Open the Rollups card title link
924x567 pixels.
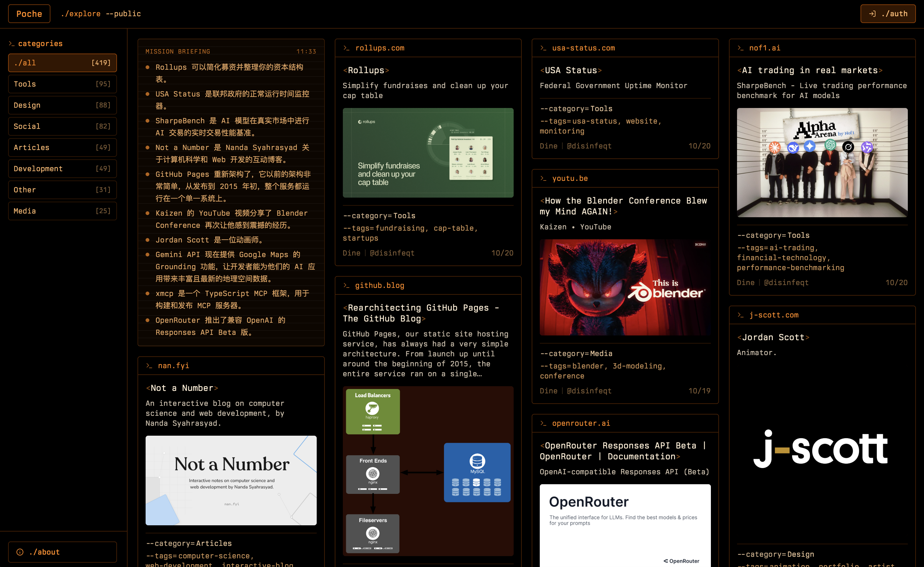coord(366,70)
